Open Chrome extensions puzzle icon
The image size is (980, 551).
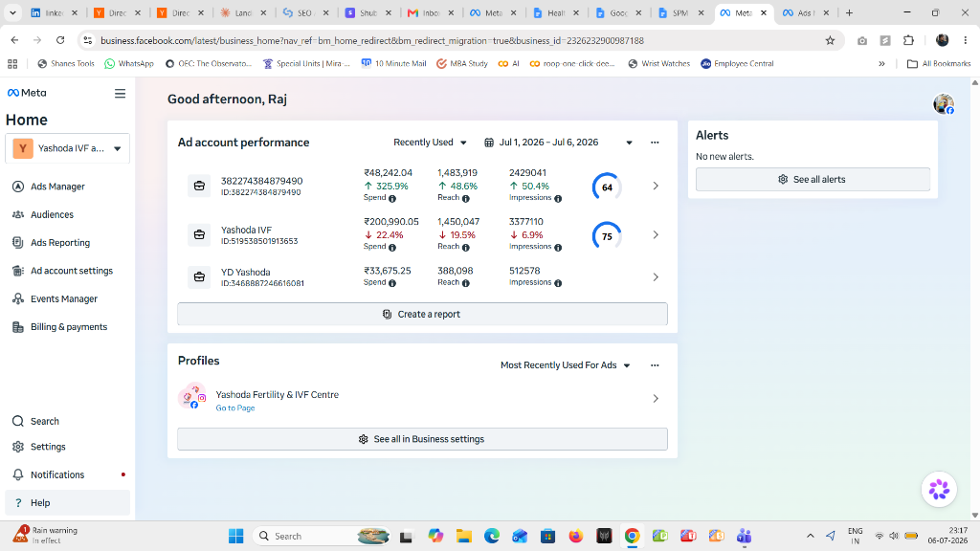coord(909,40)
